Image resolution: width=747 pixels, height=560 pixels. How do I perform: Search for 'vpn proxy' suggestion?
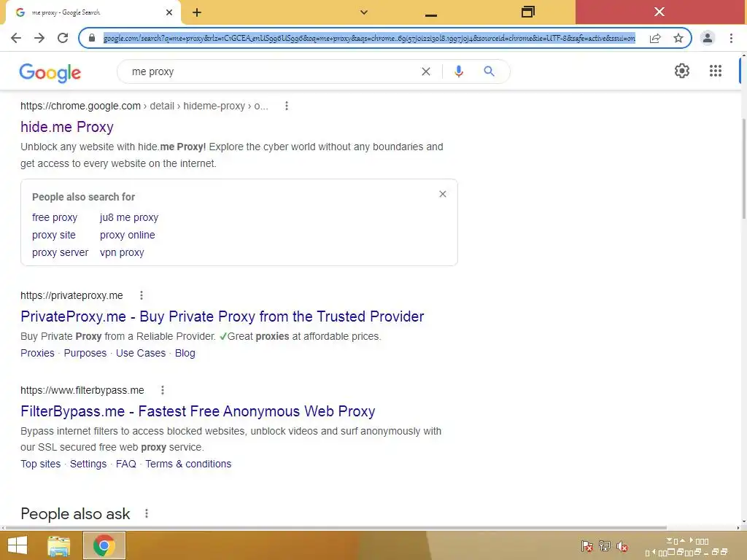[122, 253]
